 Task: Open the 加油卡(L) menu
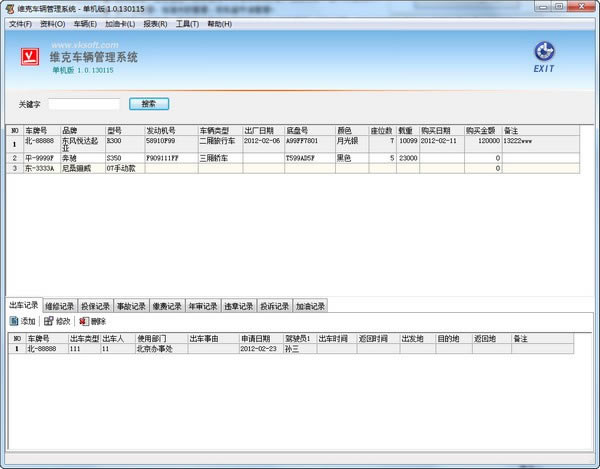click(120, 23)
